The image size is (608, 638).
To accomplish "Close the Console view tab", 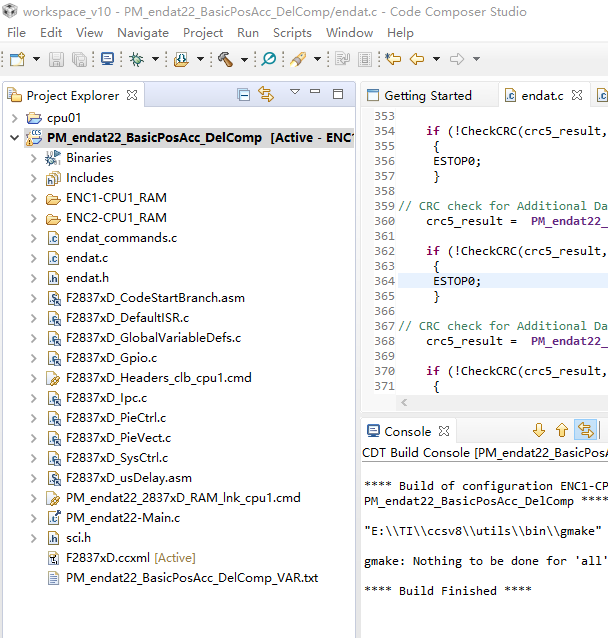I will (x=444, y=431).
